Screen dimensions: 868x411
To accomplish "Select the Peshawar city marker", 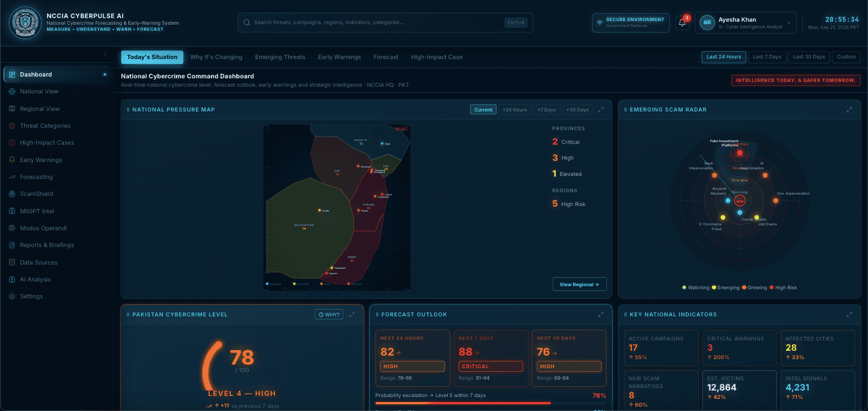I will tap(358, 166).
